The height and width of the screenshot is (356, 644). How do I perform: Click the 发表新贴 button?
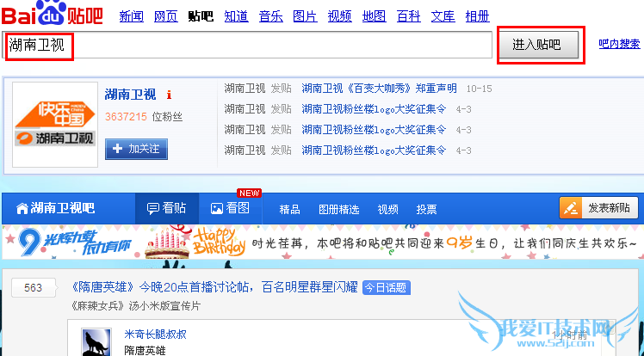point(599,208)
